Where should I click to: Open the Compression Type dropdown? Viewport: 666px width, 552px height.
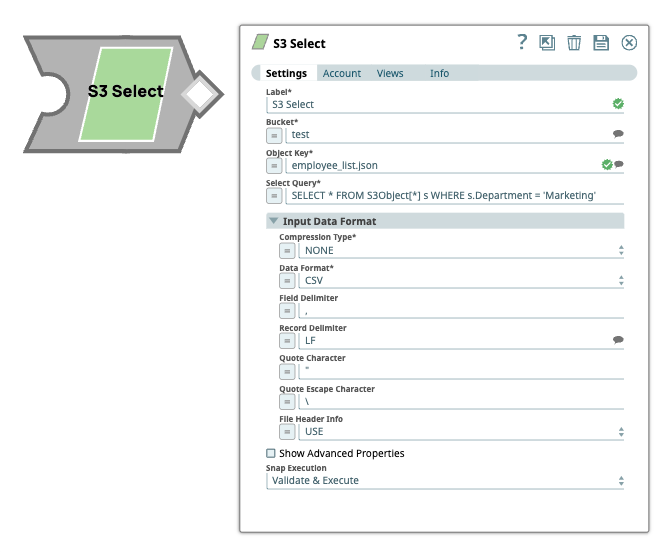tap(460, 250)
